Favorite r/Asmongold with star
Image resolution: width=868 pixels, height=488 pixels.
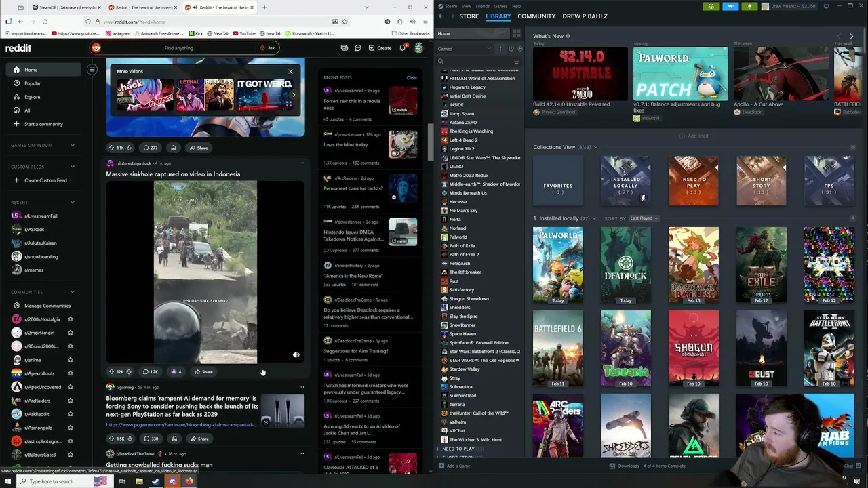click(x=70, y=428)
